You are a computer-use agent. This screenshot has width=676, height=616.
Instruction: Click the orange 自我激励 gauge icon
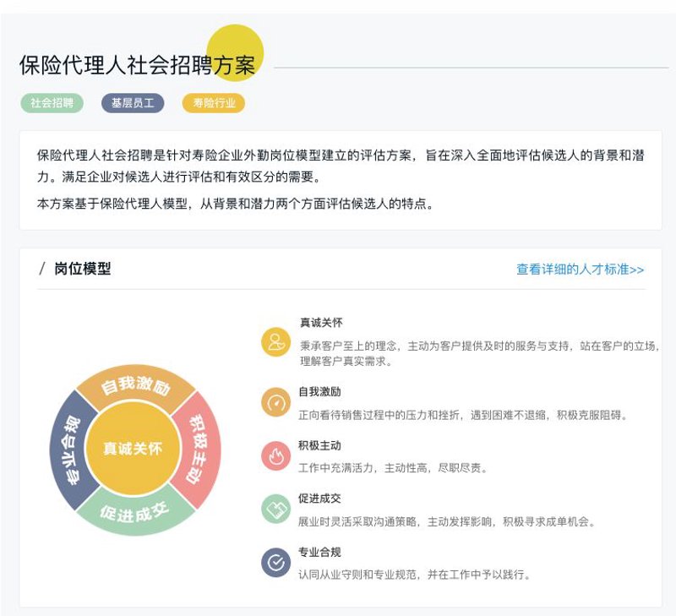[x=276, y=402]
